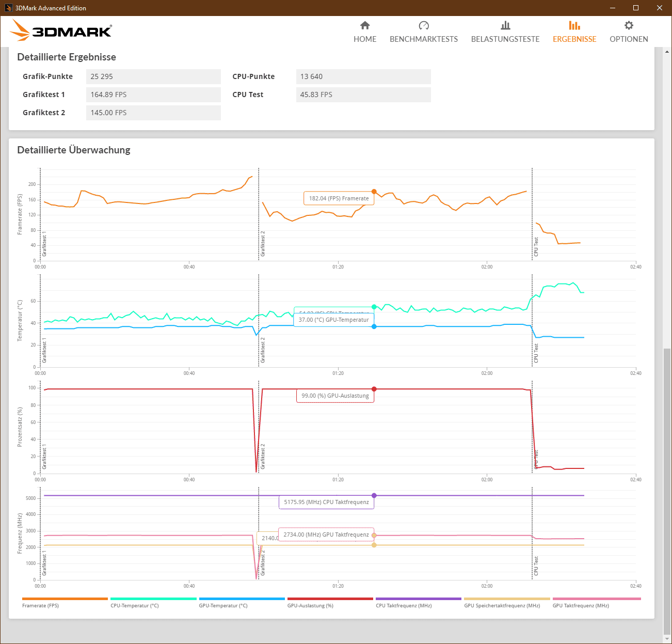Toggle GPU Speichertaktfrequenz (MHz) legend entry
The width and height of the screenshot is (672, 644).
coord(507,603)
